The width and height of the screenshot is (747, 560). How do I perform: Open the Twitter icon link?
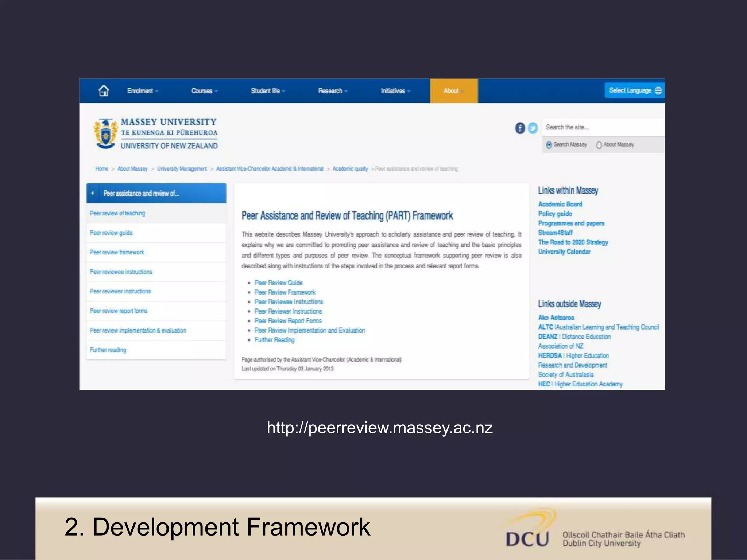pyautogui.click(x=533, y=128)
